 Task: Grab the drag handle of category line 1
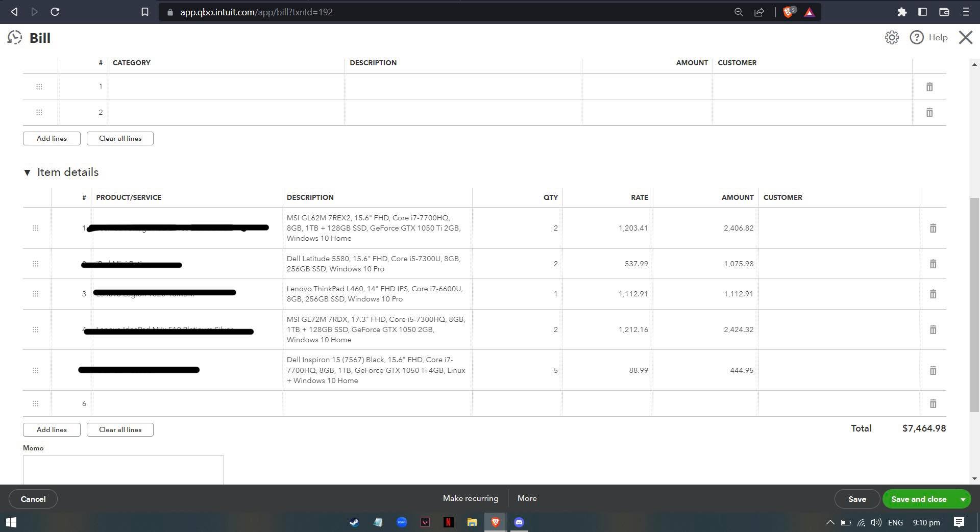click(39, 87)
